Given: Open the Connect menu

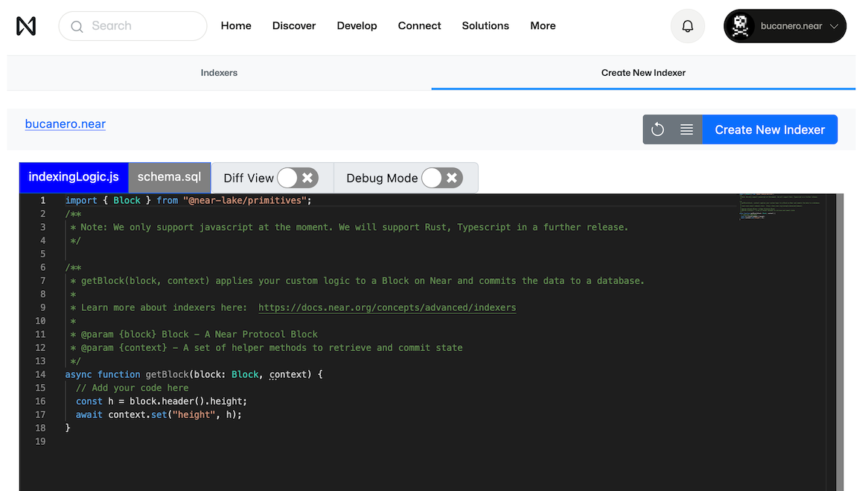Looking at the screenshot, I should point(419,26).
